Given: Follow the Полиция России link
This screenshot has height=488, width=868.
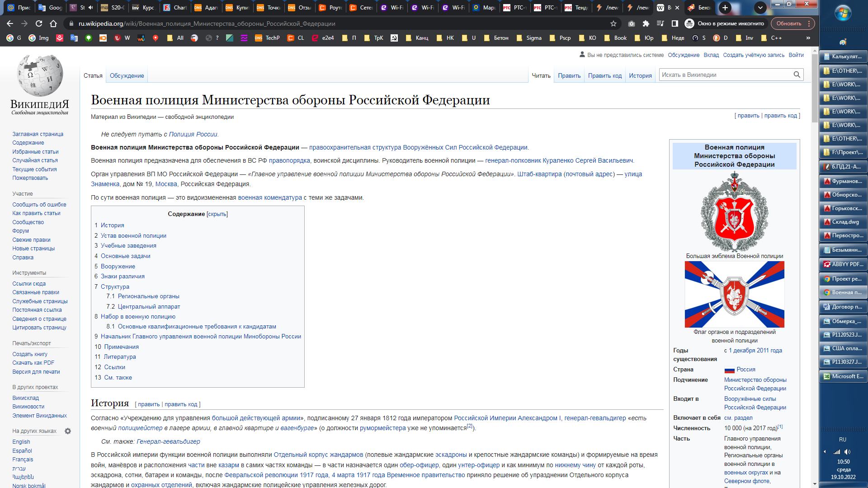Looking at the screenshot, I should pyautogui.click(x=193, y=134).
